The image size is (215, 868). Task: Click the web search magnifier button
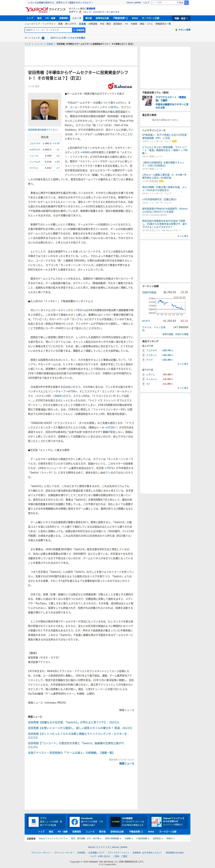tap(187, 3)
